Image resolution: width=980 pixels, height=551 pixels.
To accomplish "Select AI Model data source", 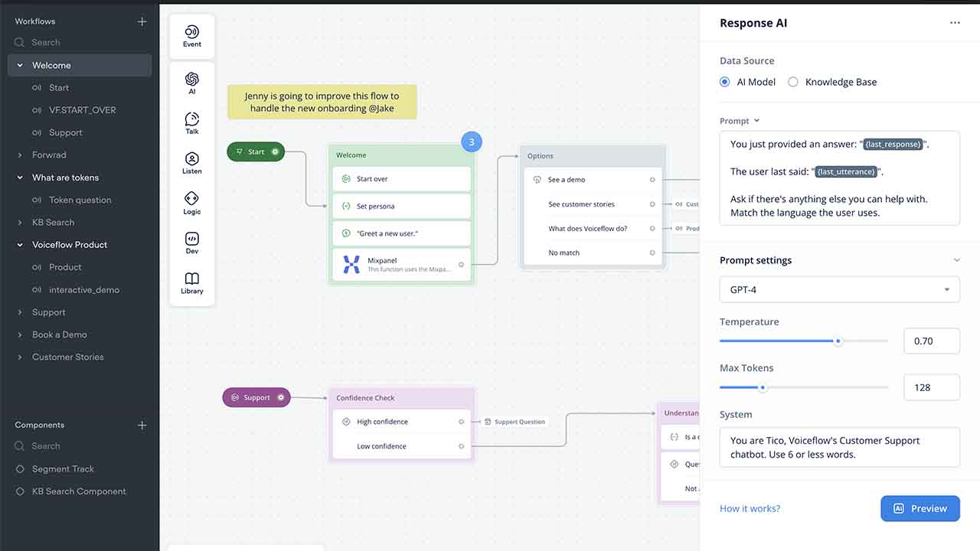I will pos(725,82).
